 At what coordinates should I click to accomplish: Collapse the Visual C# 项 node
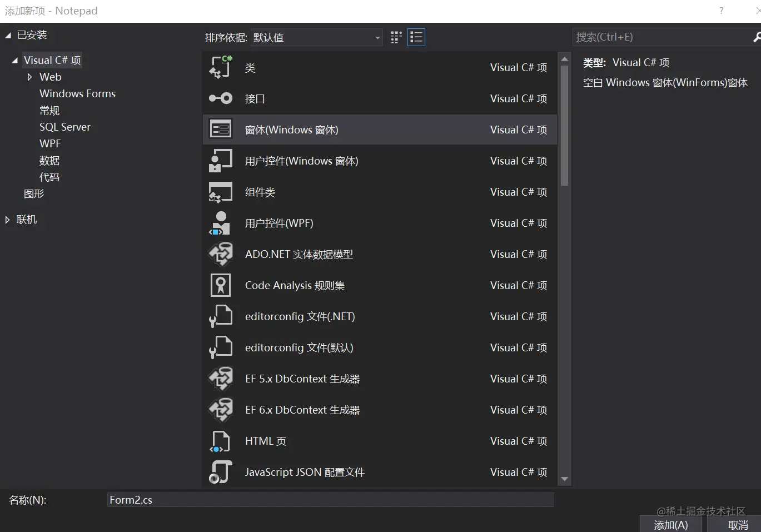15,61
